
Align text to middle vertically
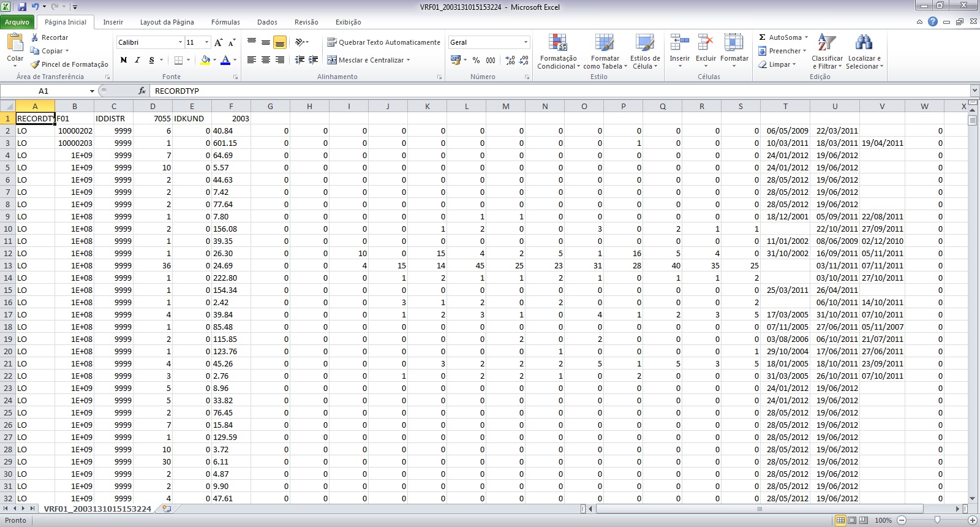(x=266, y=42)
